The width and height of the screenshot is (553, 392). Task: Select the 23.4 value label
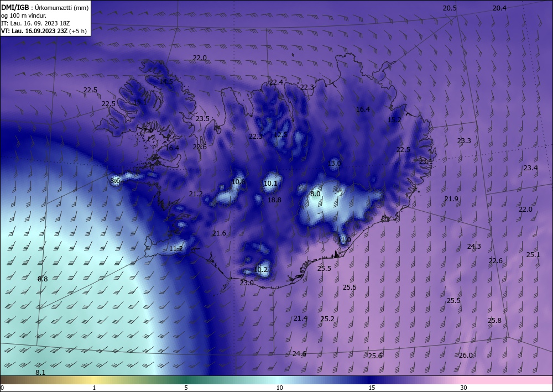click(x=530, y=168)
